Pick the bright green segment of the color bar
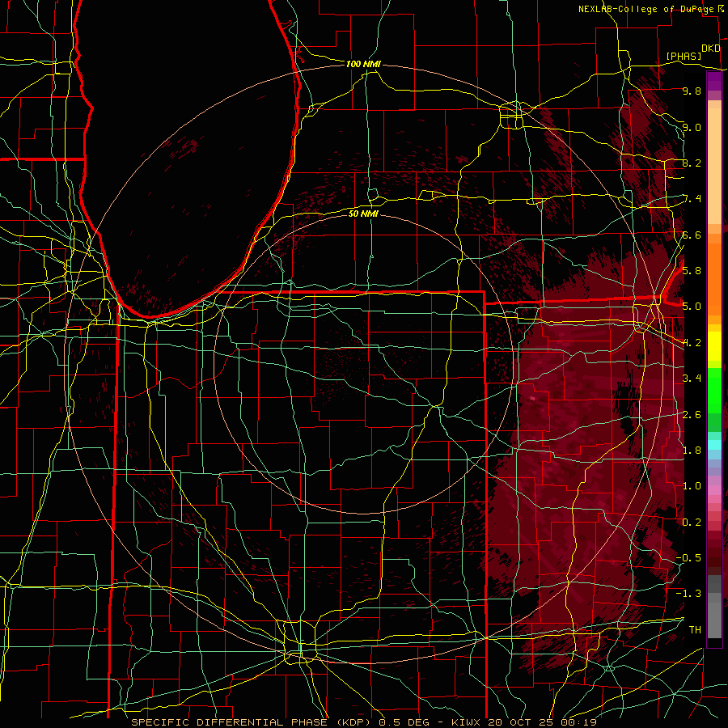The width and height of the screenshot is (728, 728). (714, 391)
